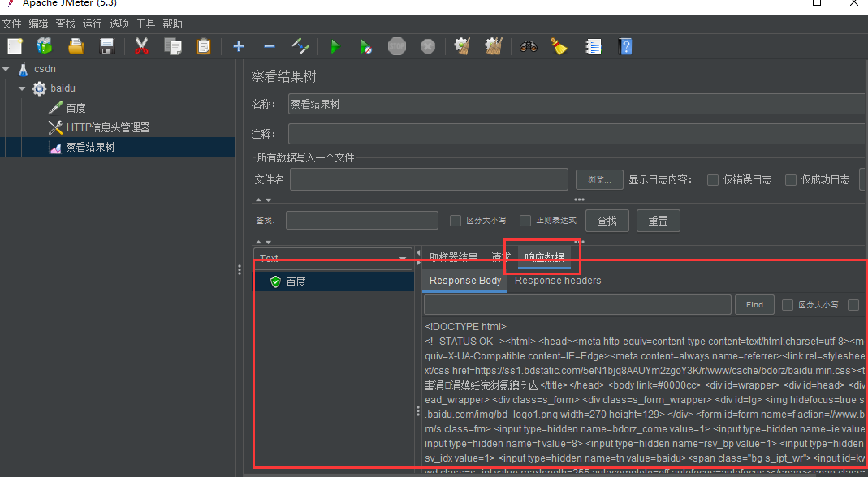The width and height of the screenshot is (868, 477).
Task: Expand all with the plus icon
Action: coord(239,46)
